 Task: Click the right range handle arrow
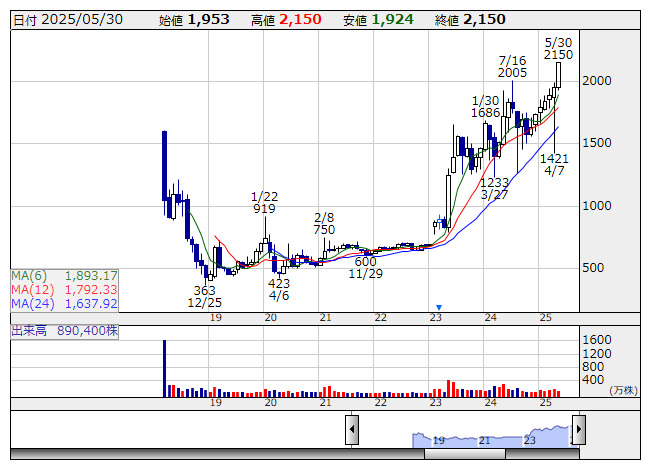click(579, 429)
